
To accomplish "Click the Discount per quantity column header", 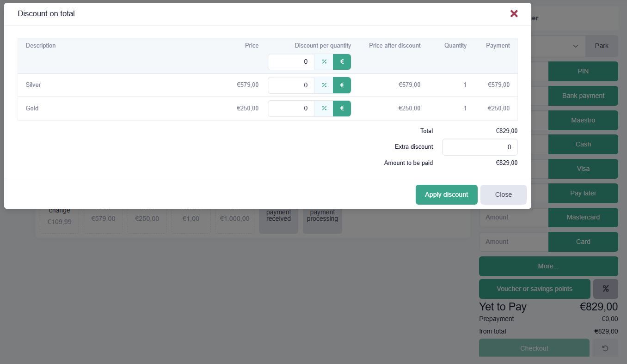I will tap(323, 46).
